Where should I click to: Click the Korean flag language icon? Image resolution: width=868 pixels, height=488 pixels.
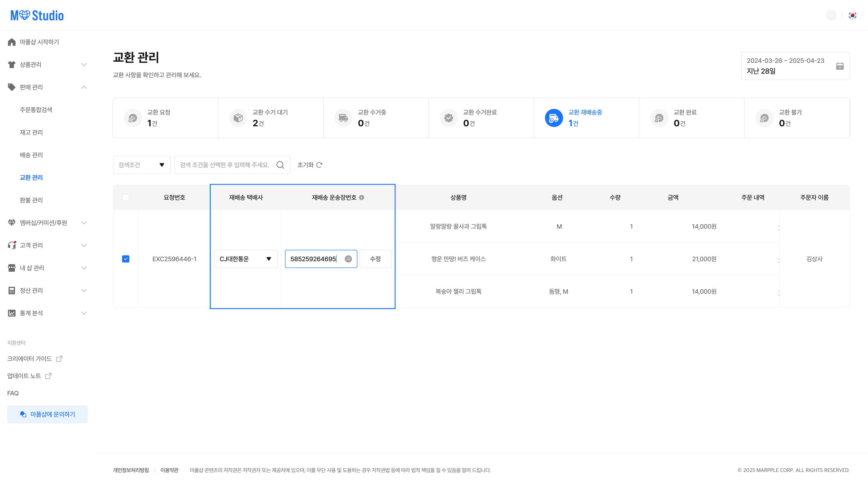853,15
